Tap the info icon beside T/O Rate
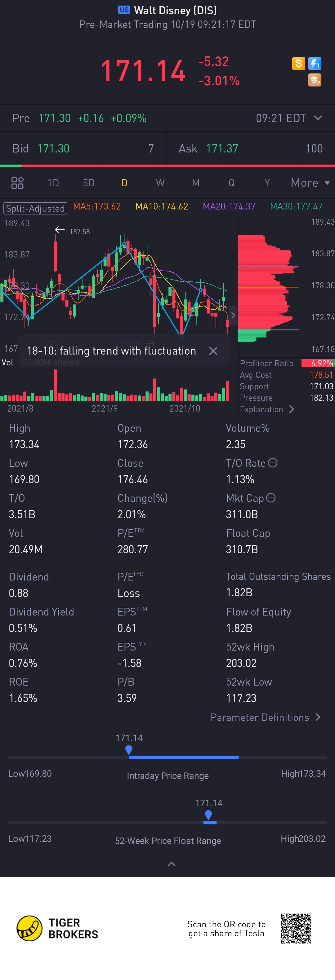The image size is (335, 980). 273,463
